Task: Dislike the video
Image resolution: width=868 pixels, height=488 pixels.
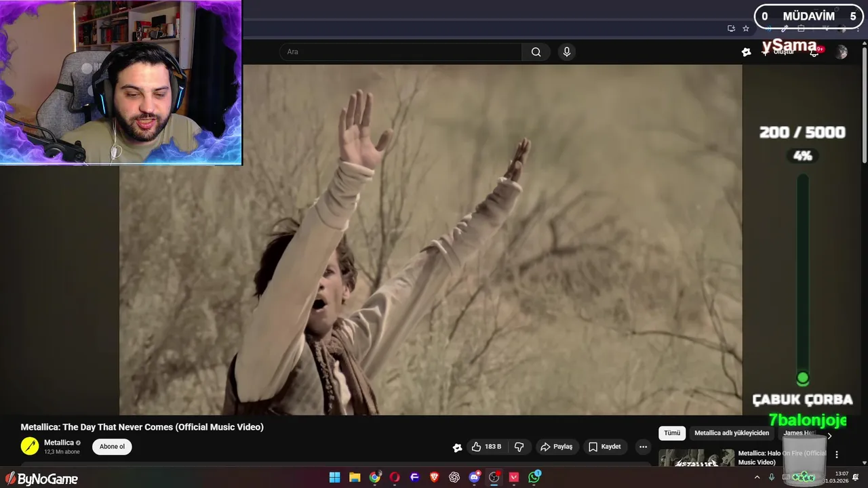Action: (519, 447)
